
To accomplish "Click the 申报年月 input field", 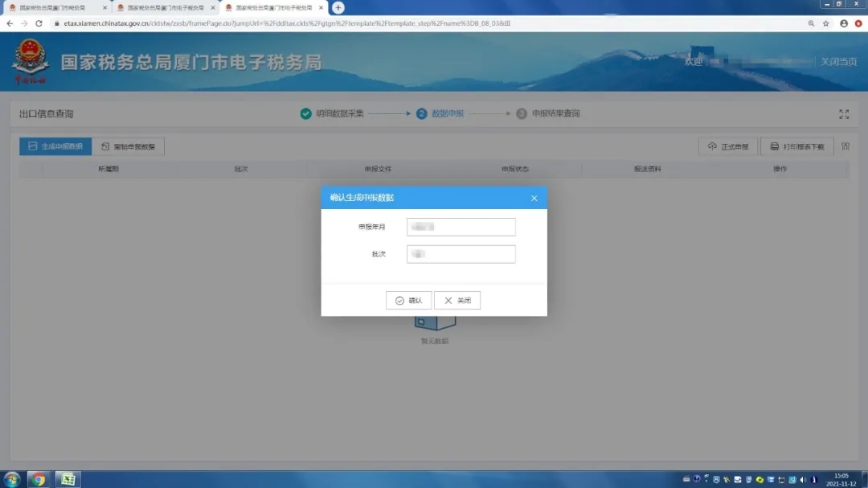I will [461, 228].
